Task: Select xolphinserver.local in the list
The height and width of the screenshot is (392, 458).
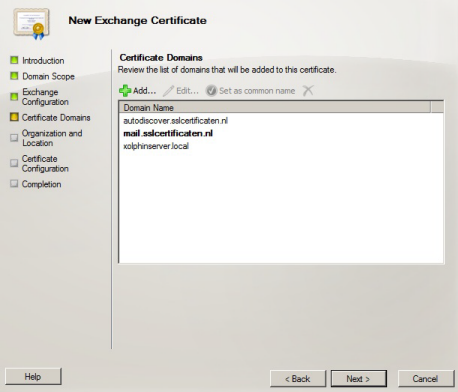Action: click(x=156, y=146)
